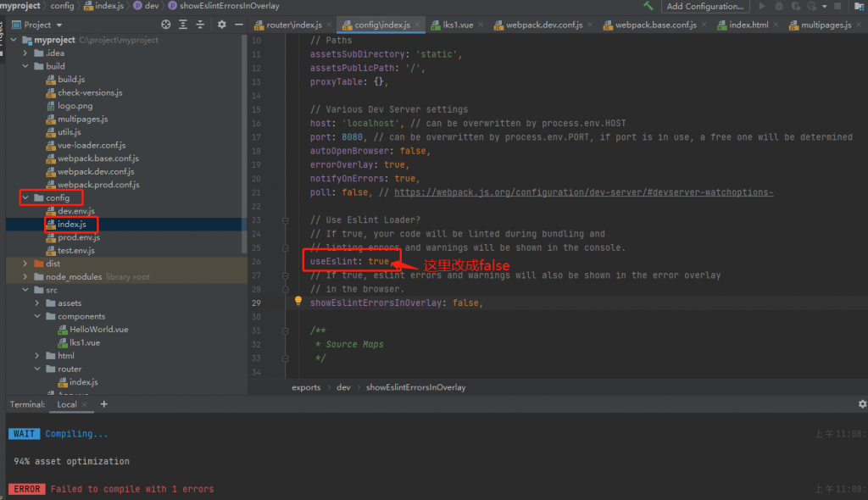Select prod.env.js file

79,237
